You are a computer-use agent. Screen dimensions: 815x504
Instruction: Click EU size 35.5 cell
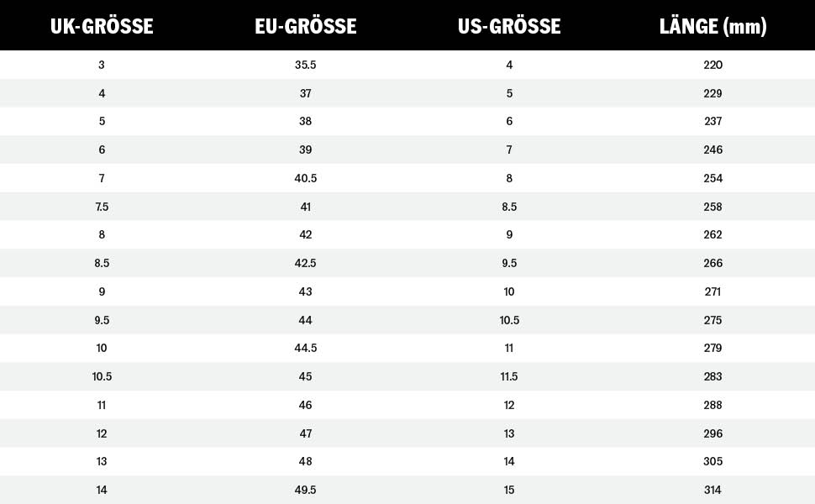[x=305, y=65]
